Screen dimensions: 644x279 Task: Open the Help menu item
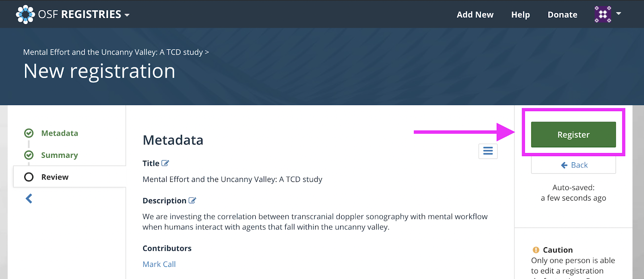click(520, 14)
